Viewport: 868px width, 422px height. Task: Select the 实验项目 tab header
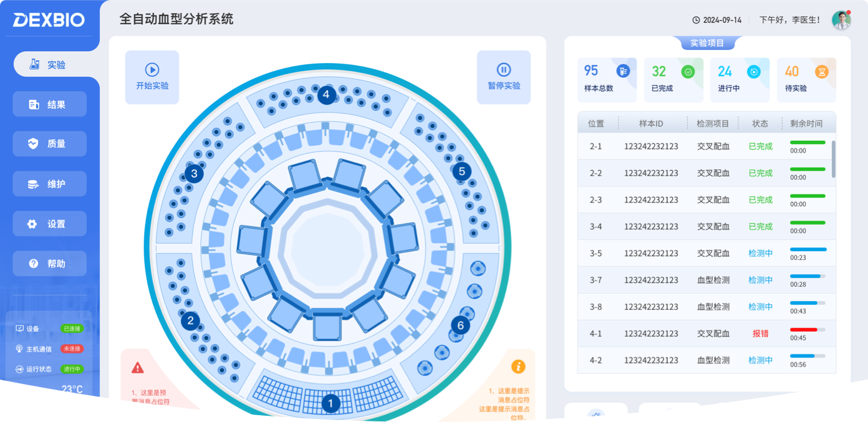tap(707, 43)
